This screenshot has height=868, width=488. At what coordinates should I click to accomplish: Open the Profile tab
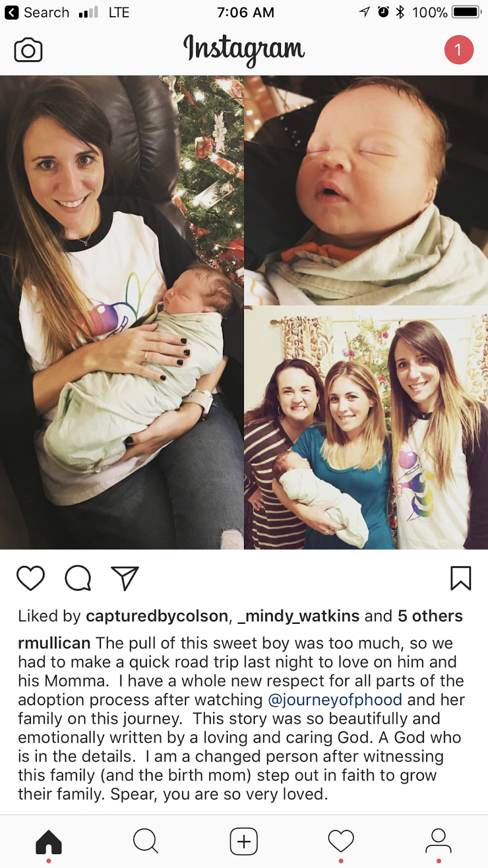tap(438, 841)
